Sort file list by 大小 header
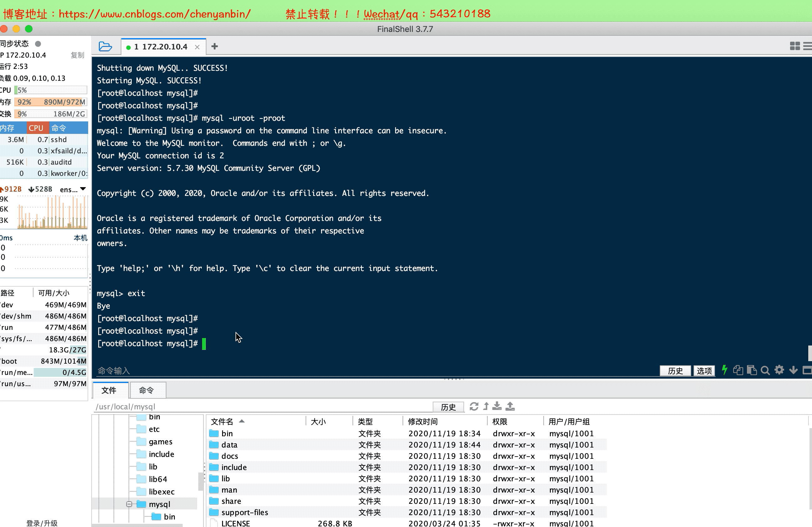 pos(329,421)
